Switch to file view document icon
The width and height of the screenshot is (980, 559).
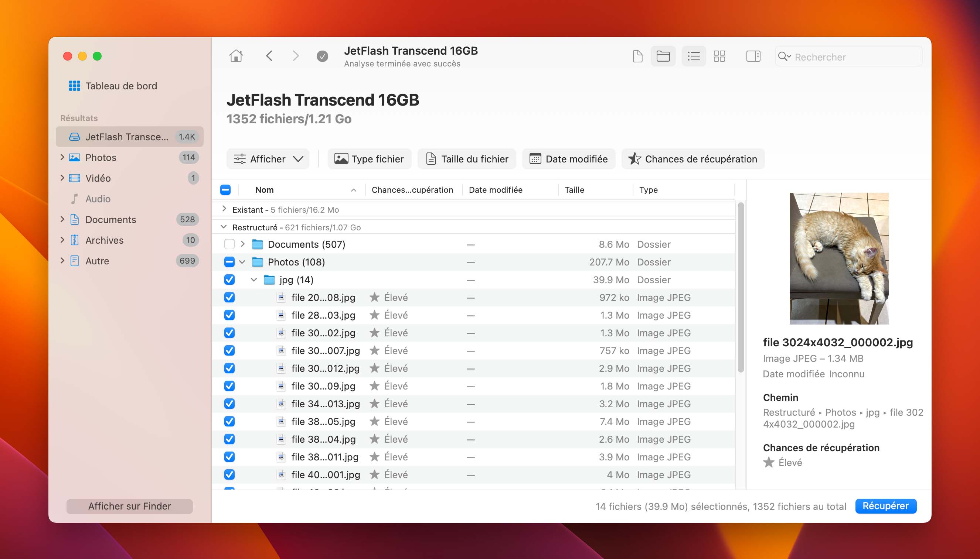637,56
